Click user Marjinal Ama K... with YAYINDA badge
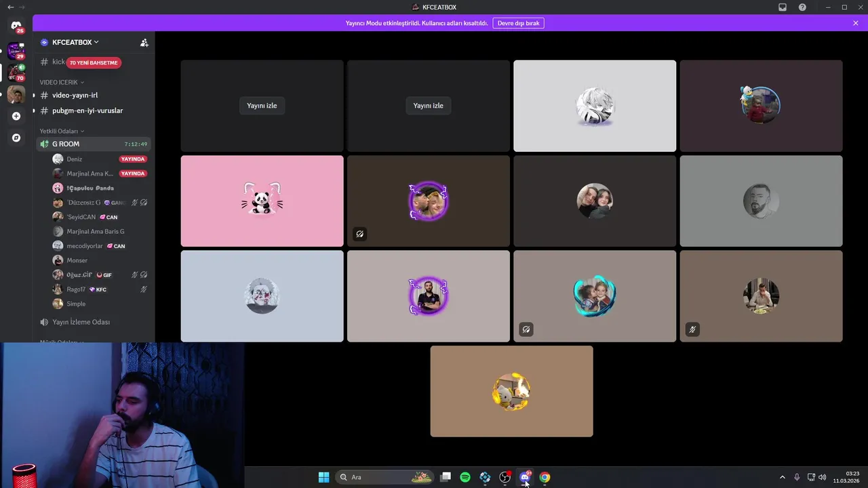Image resolution: width=868 pixels, height=488 pixels. pyautogui.click(x=90, y=174)
